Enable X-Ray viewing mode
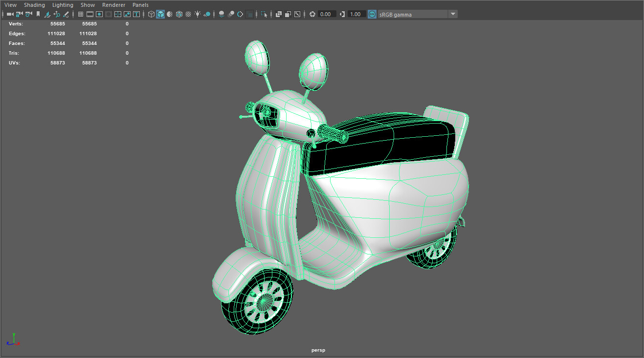This screenshot has width=644, height=358. pyautogui.click(x=279, y=14)
